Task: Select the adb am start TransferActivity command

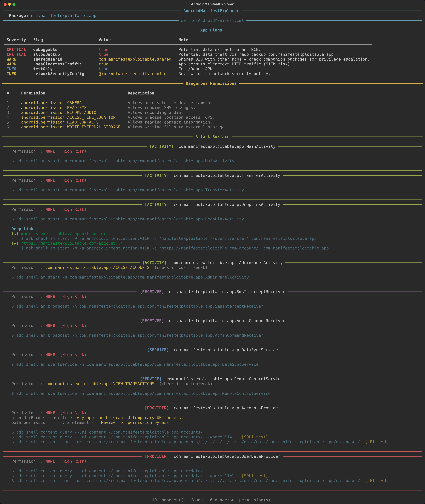Action: coord(128,190)
